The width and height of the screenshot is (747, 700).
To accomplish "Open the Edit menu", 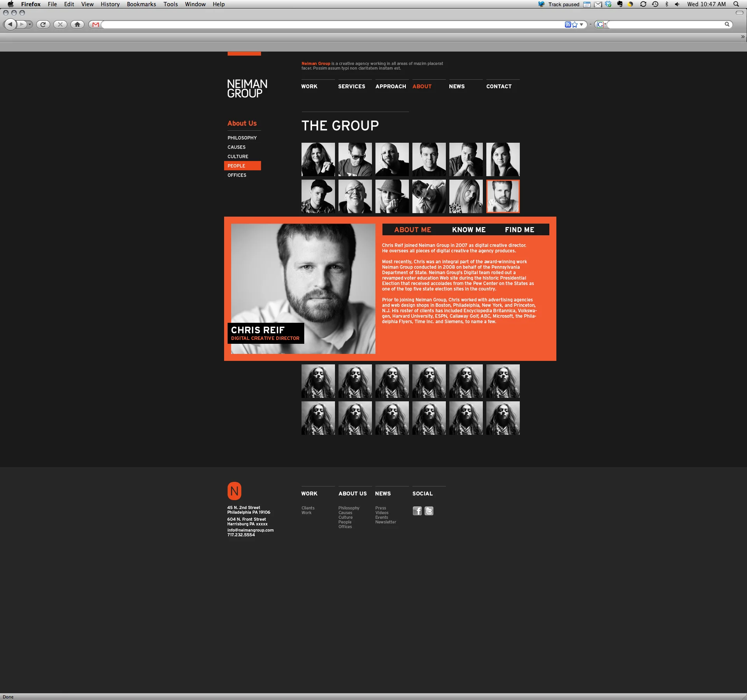I will point(69,4).
